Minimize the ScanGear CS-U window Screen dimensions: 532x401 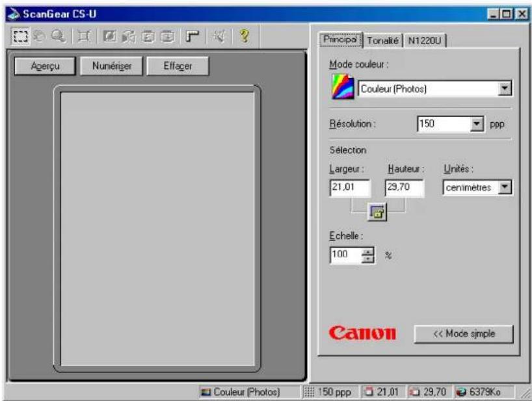(494, 14)
